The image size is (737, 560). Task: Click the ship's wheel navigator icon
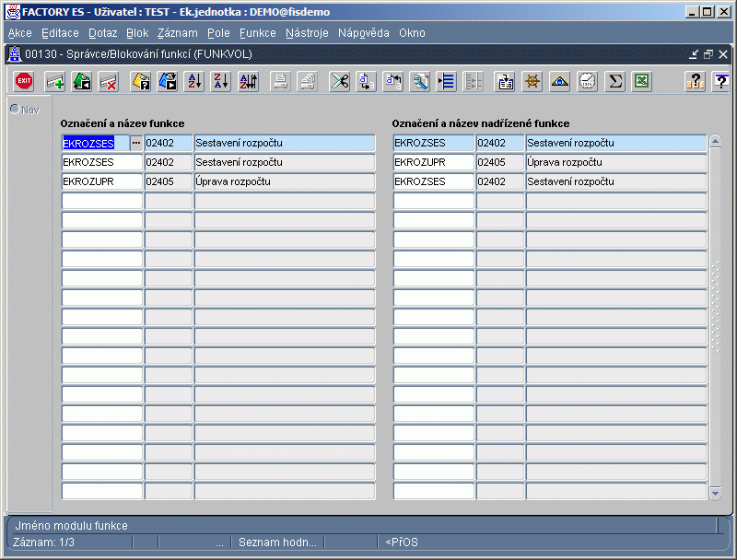532,81
